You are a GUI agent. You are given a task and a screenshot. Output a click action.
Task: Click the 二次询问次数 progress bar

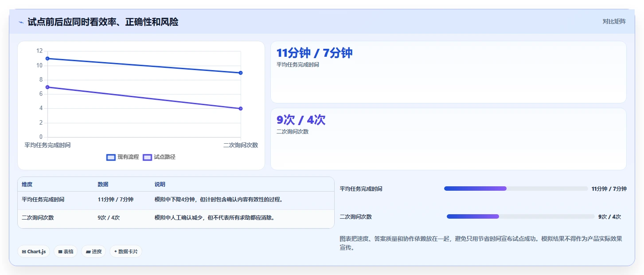pyautogui.click(x=520, y=216)
